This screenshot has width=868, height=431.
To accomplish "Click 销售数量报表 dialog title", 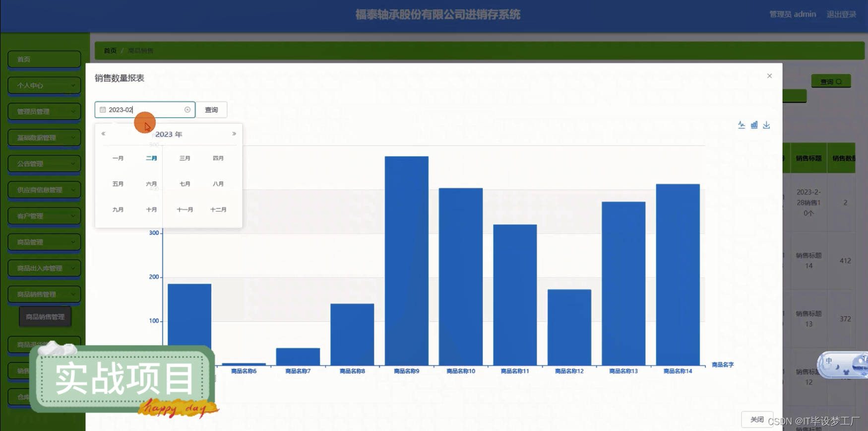I will [x=120, y=78].
